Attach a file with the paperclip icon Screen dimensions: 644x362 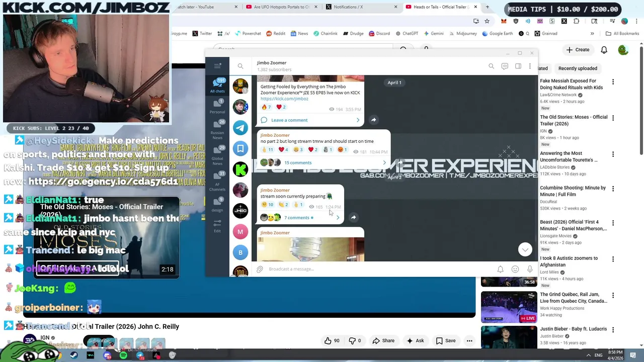click(260, 269)
